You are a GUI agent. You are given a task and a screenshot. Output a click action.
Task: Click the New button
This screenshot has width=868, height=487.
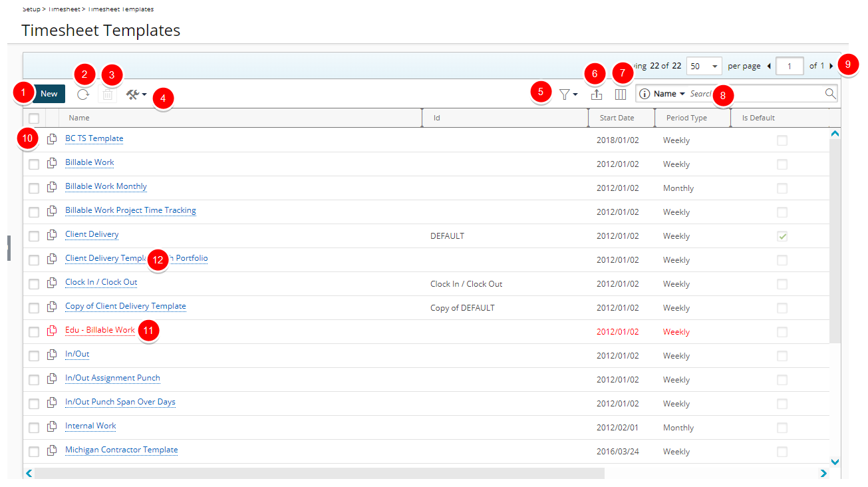point(49,94)
